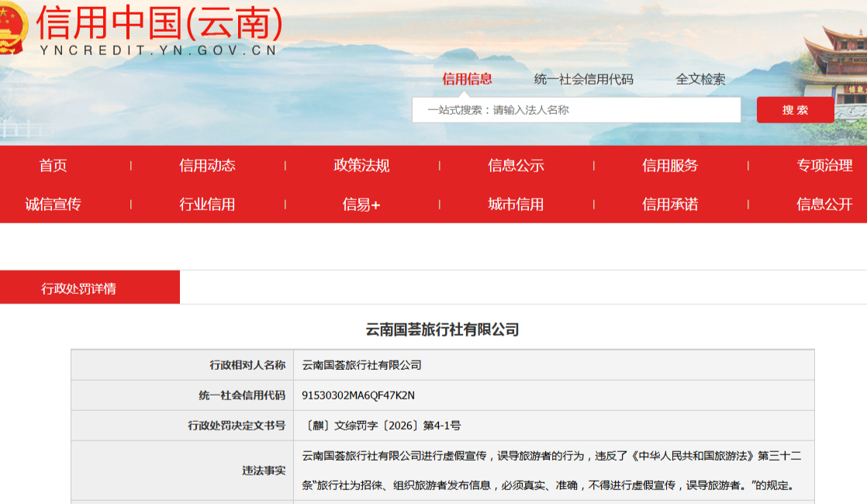Select the 行政处罚详情 tab heading
Screen dimensions: 867x504
(90, 288)
